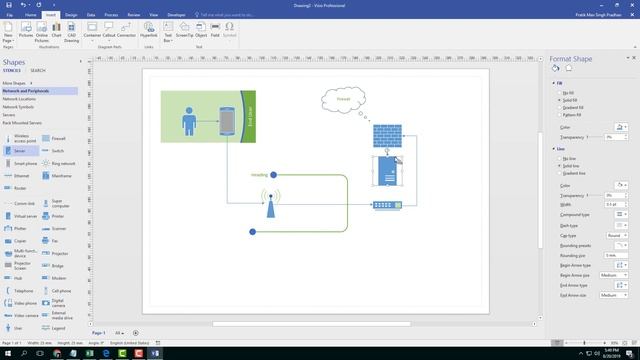Save the drawing via Quick Access
This screenshot has height=360, width=640.
(x=9, y=5)
